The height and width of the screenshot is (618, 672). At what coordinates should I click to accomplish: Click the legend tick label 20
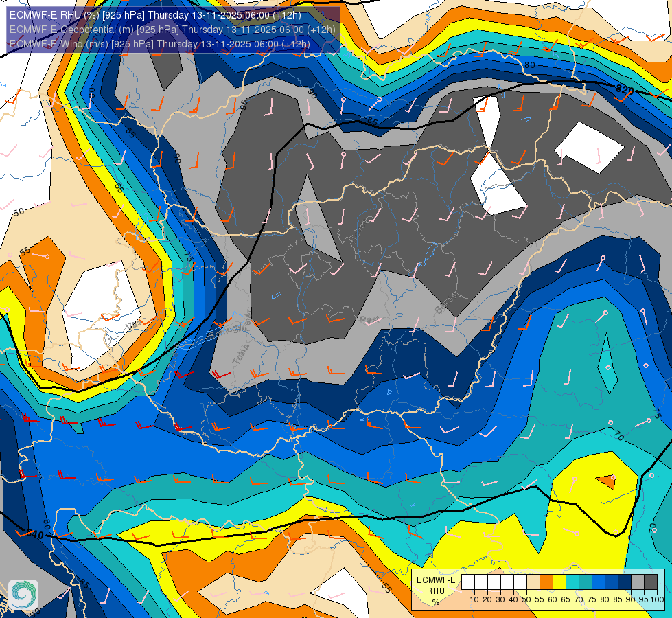point(487,599)
